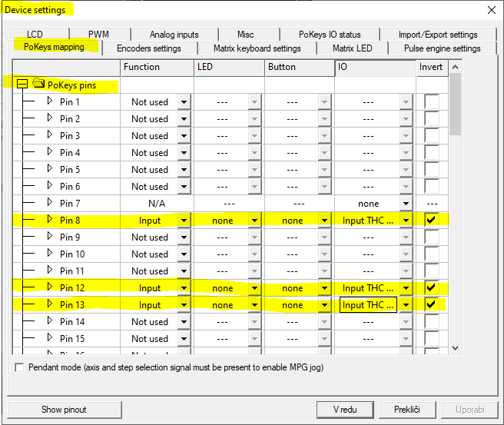Viewport: 504px width, 425px height.
Task: Open the LED dropdown for Pin 8
Action: click(x=254, y=221)
